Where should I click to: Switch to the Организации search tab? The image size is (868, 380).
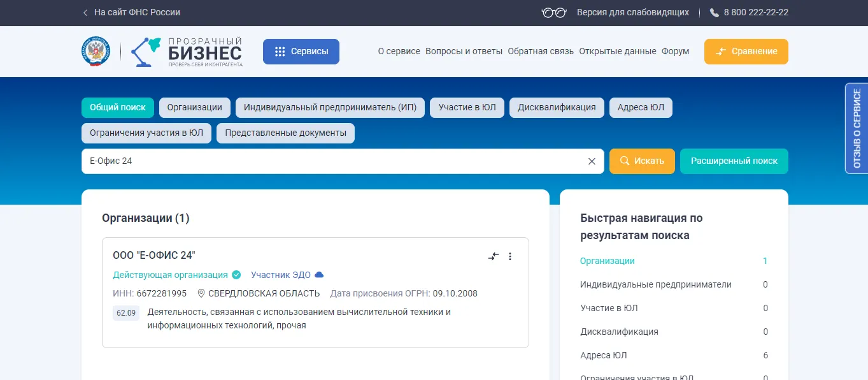click(195, 108)
